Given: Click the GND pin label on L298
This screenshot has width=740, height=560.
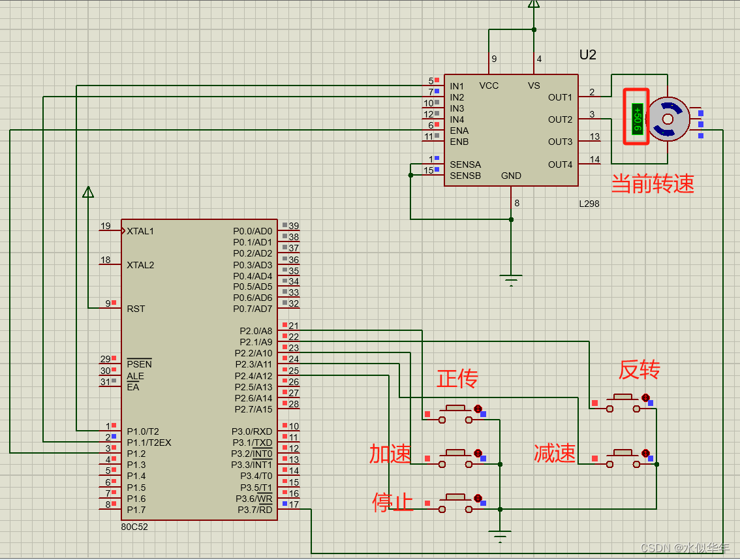Looking at the screenshot, I should 511,176.
